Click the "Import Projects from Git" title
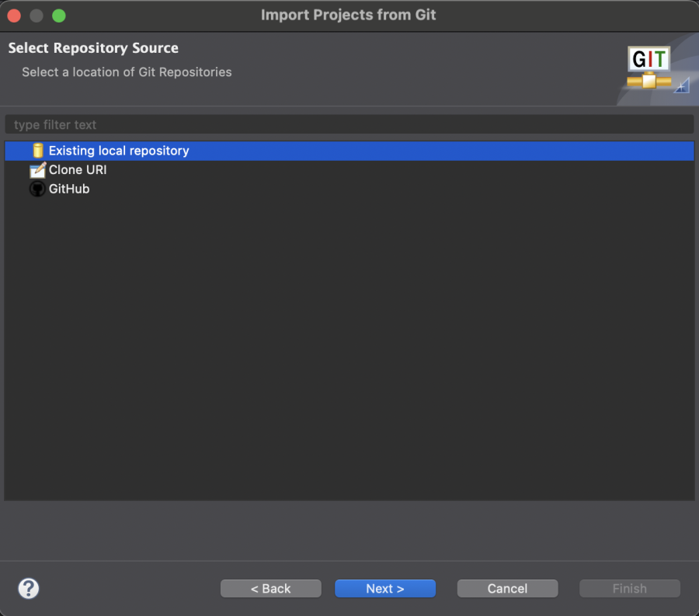Viewport: 699px width, 616px height. point(349,16)
